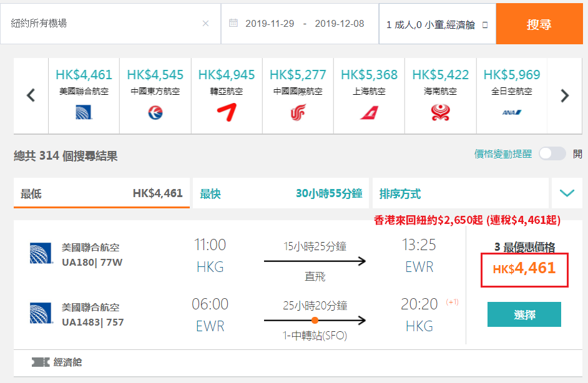Select HK$5,422 海南航空 fare
Image resolution: width=588 pixels, height=383 pixels.
pyautogui.click(x=440, y=95)
